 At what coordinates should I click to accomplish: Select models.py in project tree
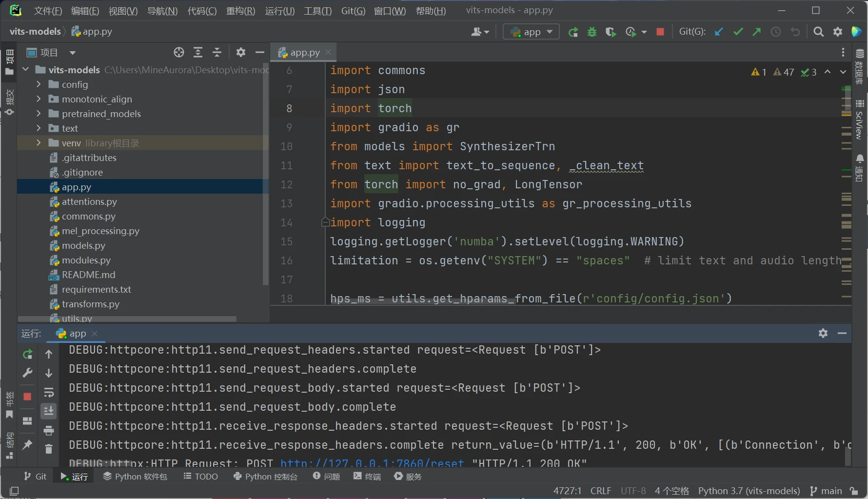83,245
